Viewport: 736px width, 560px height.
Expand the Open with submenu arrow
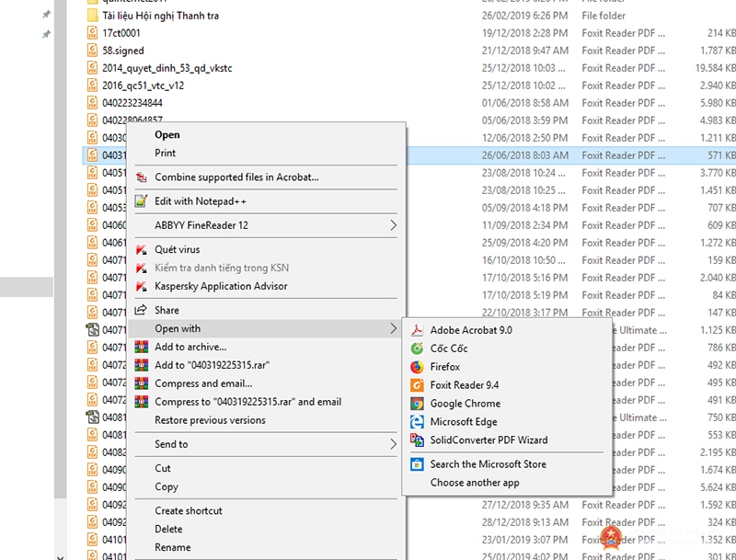[x=394, y=329]
